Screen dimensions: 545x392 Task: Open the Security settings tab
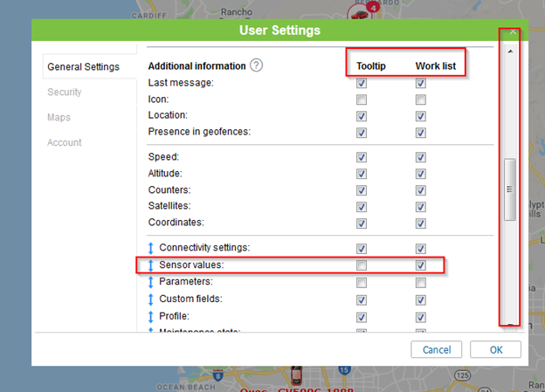[x=65, y=92]
